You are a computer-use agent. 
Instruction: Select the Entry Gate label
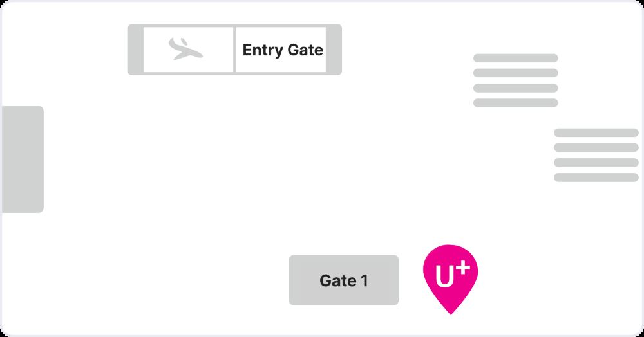[283, 50]
